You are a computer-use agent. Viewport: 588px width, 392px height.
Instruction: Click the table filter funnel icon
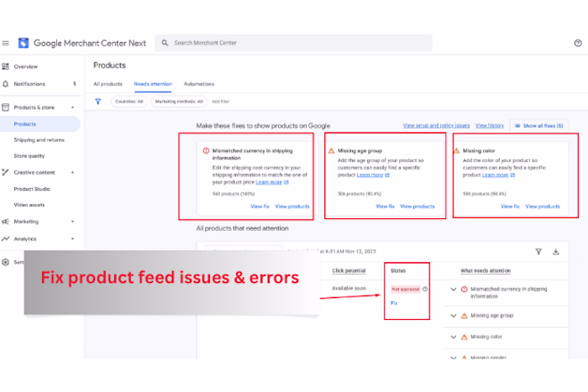(x=538, y=252)
